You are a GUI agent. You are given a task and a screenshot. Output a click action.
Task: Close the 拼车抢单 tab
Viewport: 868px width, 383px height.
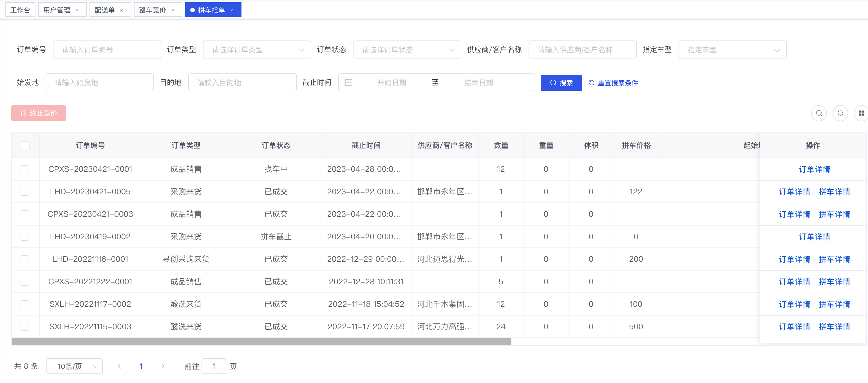232,10
